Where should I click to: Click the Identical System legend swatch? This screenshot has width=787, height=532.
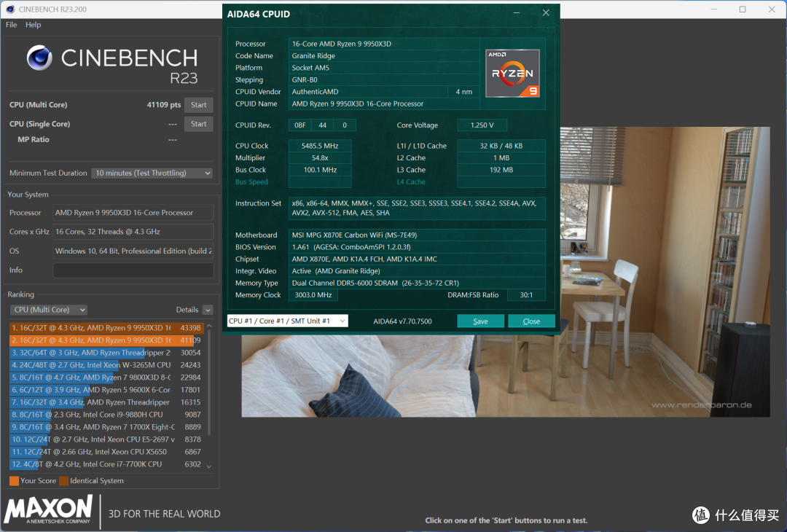pyautogui.click(x=63, y=481)
